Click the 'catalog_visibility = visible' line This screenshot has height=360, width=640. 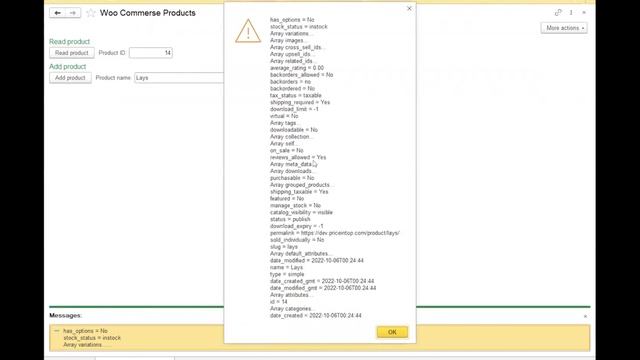[301, 212]
